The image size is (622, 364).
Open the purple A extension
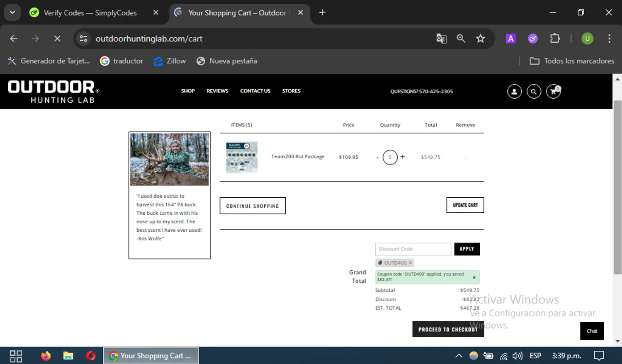click(x=511, y=39)
